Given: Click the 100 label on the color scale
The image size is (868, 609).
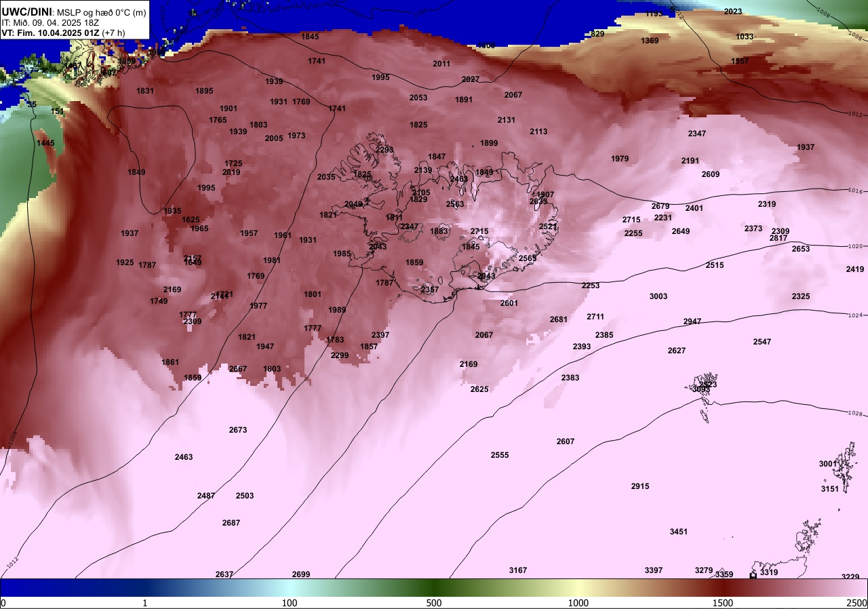Looking at the screenshot, I should click(290, 603).
